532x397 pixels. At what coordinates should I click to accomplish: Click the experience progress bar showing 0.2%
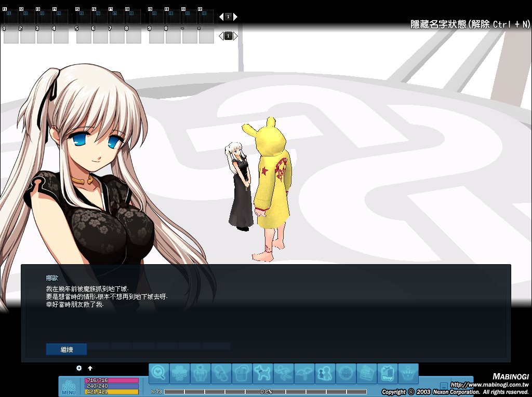click(265, 391)
